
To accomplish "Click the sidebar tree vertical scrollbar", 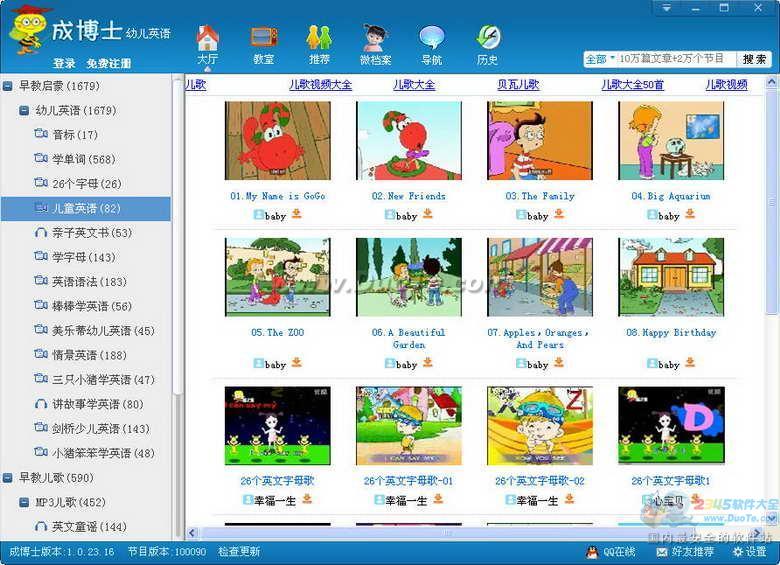I will pyautogui.click(x=178, y=234).
